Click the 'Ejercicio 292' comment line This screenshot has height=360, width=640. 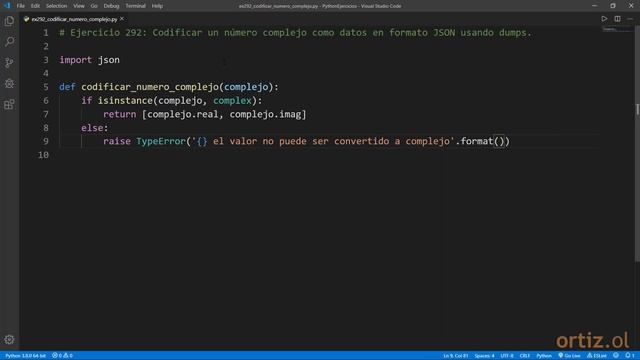(296, 33)
